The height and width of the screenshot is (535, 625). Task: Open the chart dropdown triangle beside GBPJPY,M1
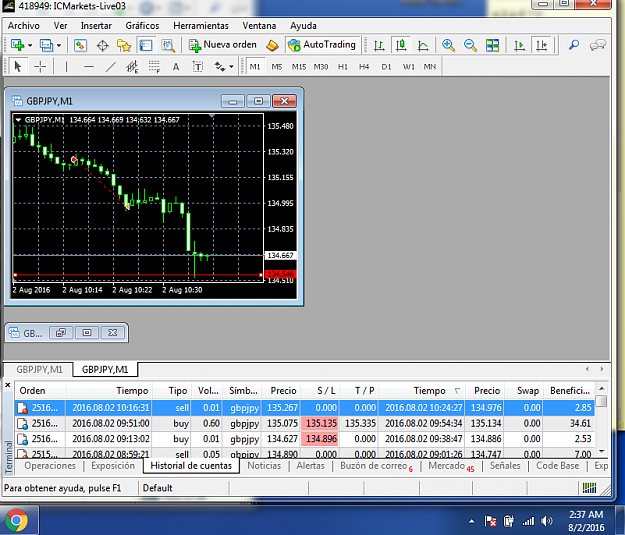click(18, 120)
